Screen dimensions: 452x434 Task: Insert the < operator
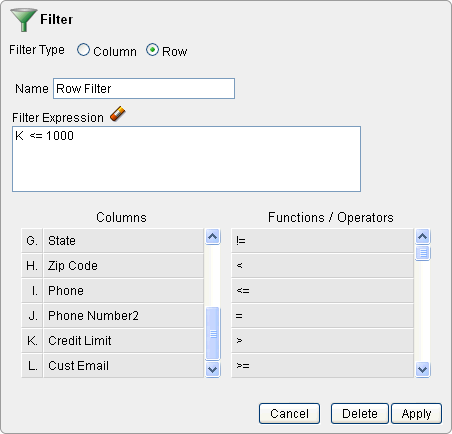(x=322, y=266)
